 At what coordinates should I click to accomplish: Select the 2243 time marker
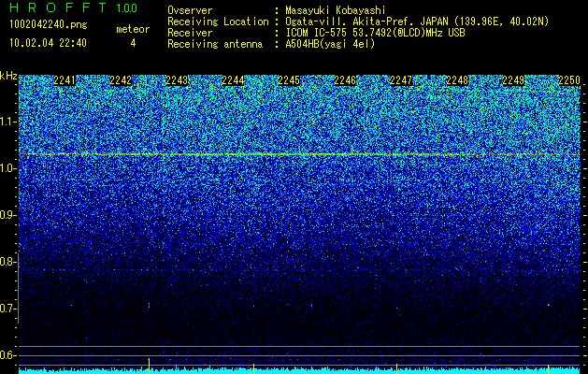[x=177, y=80]
